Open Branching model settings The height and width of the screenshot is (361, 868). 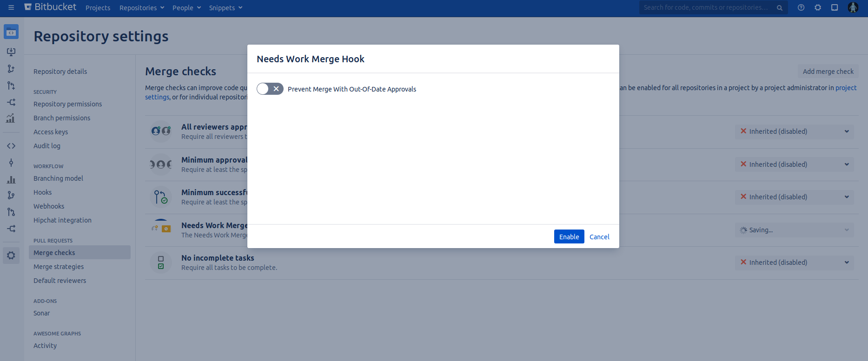pyautogui.click(x=58, y=178)
